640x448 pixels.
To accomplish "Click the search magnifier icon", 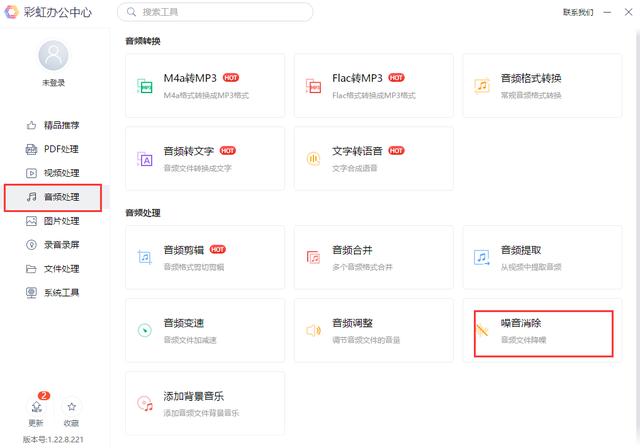I will click(x=131, y=12).
